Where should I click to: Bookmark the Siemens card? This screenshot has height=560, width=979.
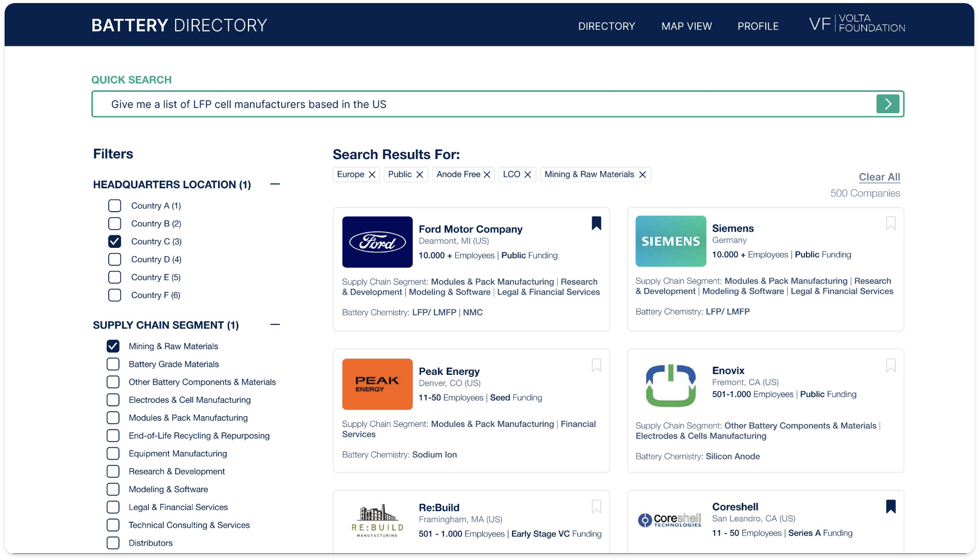point(891,223)
